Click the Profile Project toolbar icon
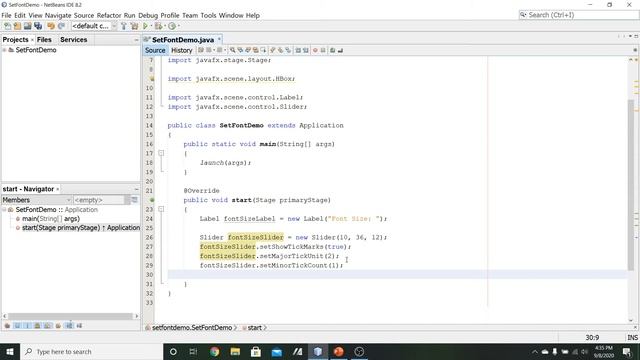640x360 pixels. pos(172,26)
